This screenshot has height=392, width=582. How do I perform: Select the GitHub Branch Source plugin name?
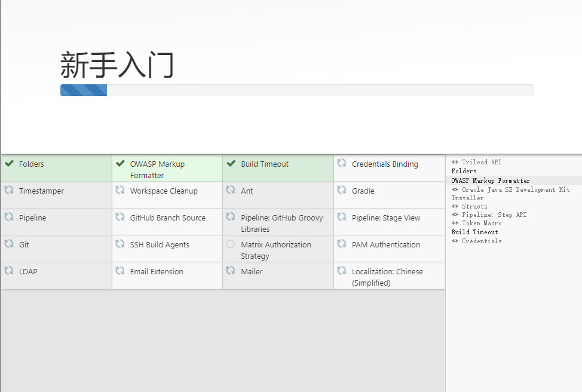tap(168, 218)
